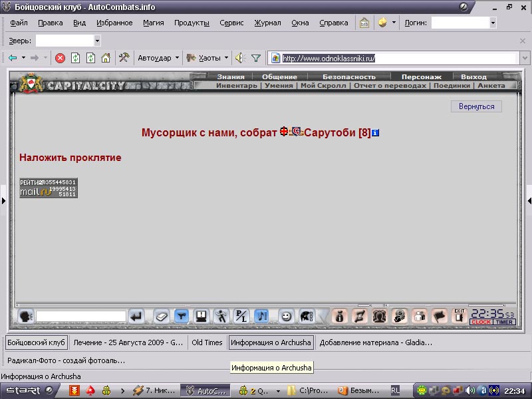Viewport: 532px width, 399px height.
Task: Switch to CLOCK mode
Action: coord(481,322)
